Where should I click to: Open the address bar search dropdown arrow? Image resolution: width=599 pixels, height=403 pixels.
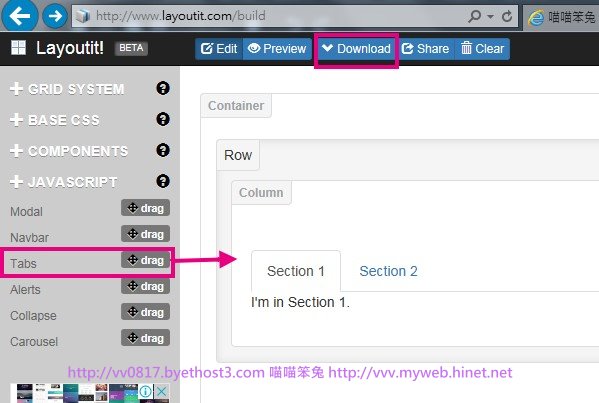(x=491, y=16)
